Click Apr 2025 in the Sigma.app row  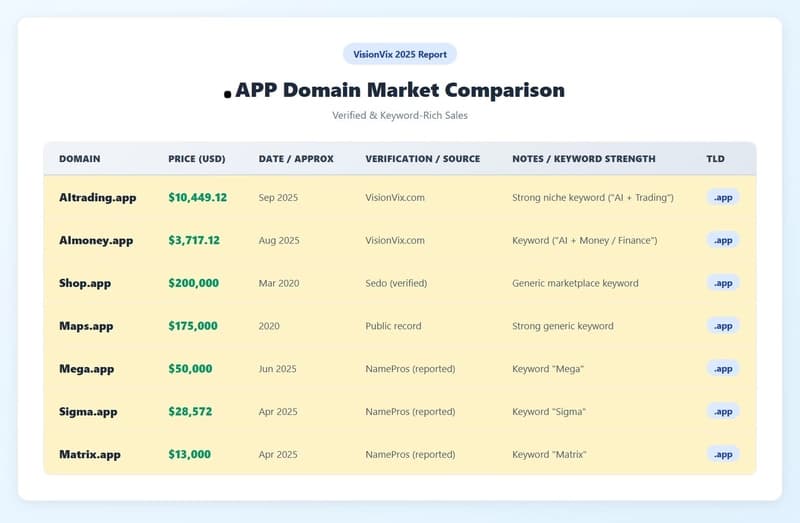(x=278, y=412)
